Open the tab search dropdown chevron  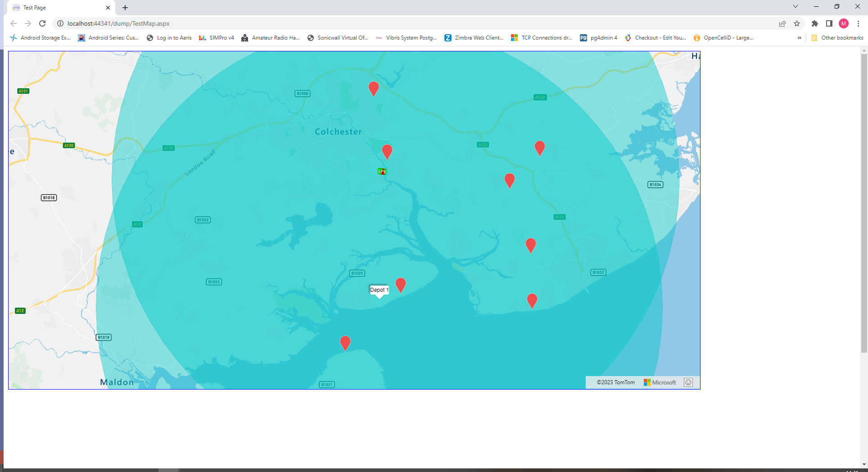tap(795, 6)
